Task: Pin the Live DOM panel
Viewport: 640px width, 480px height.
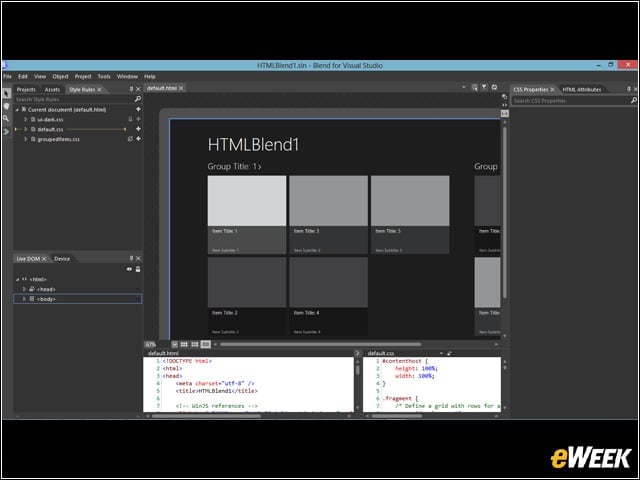Action: click(x=131, y=258)
